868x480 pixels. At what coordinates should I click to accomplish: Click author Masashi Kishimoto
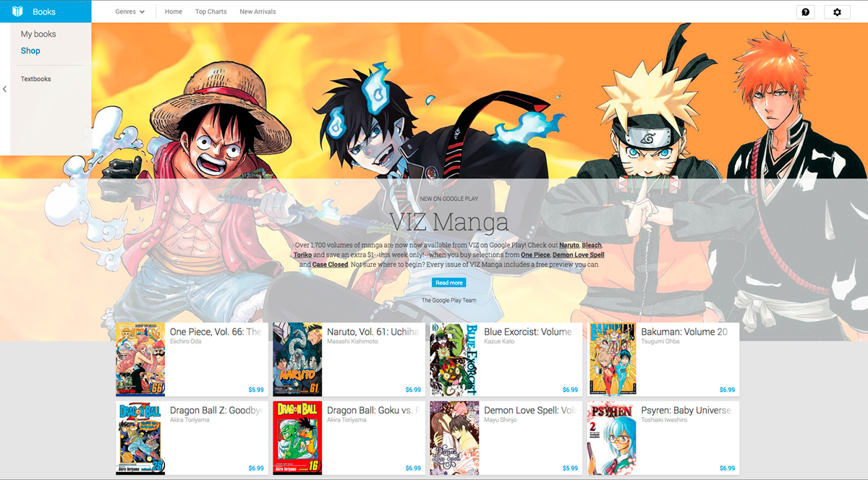click(x=352, y=341)
